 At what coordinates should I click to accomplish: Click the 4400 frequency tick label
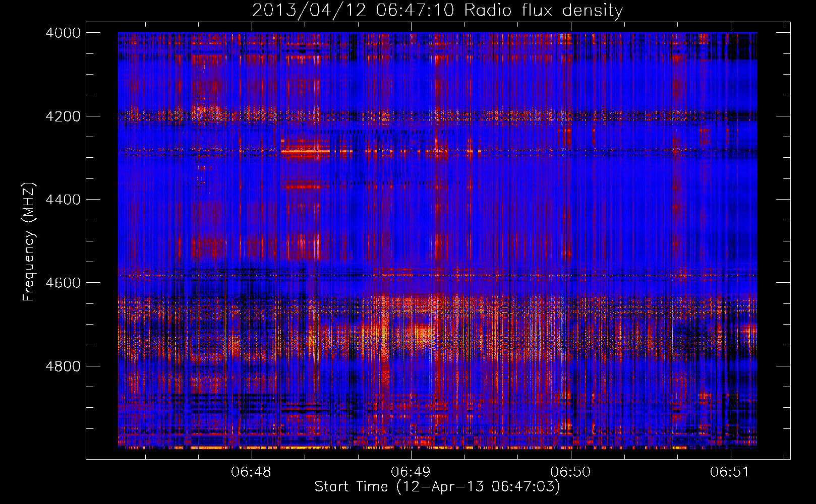pyautogui.click(x=63, y=200)
